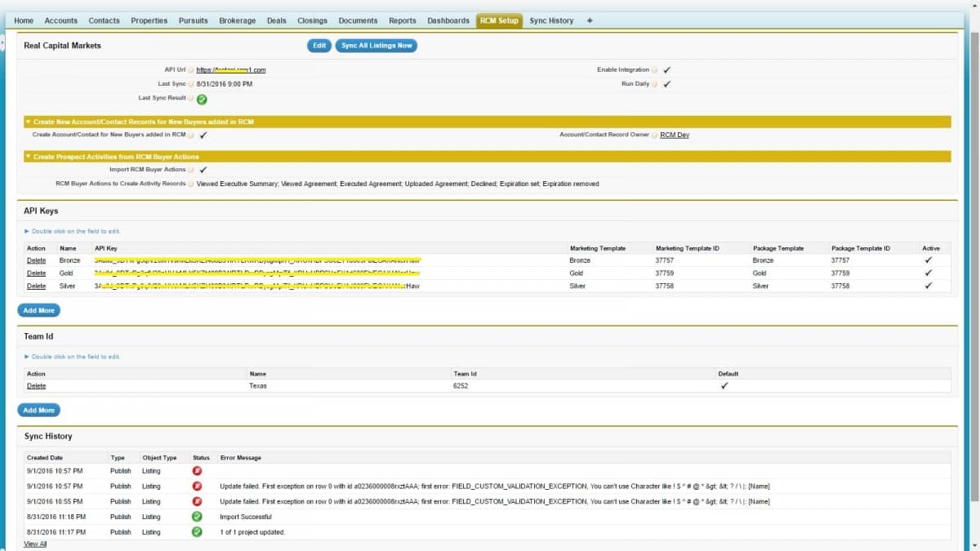Switch to the Dashboards tab
The image size is (980, 551).
click(448, 20)
